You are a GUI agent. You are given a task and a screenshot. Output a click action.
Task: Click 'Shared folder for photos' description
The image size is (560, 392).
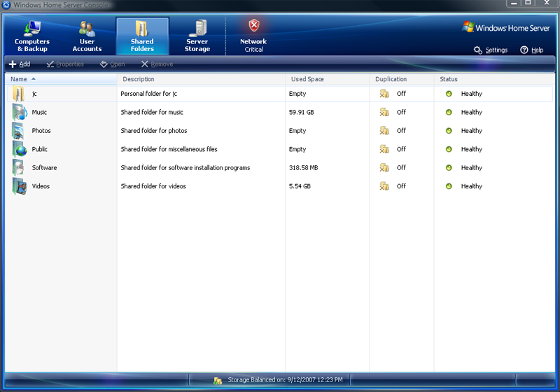pyautogui.click(x=154, y=131)
